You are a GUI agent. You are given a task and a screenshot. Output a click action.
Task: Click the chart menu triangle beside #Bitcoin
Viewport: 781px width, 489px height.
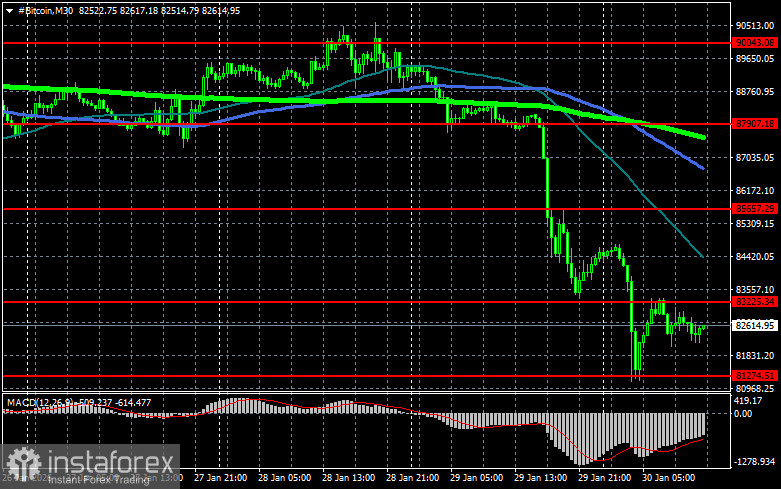(9, 11)
